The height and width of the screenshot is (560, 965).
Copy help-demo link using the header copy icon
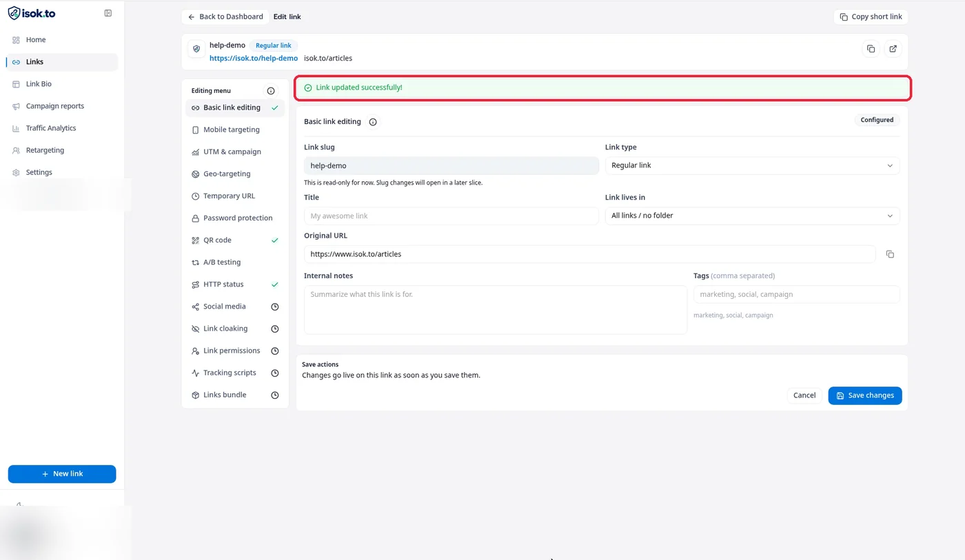pos(871,49)
